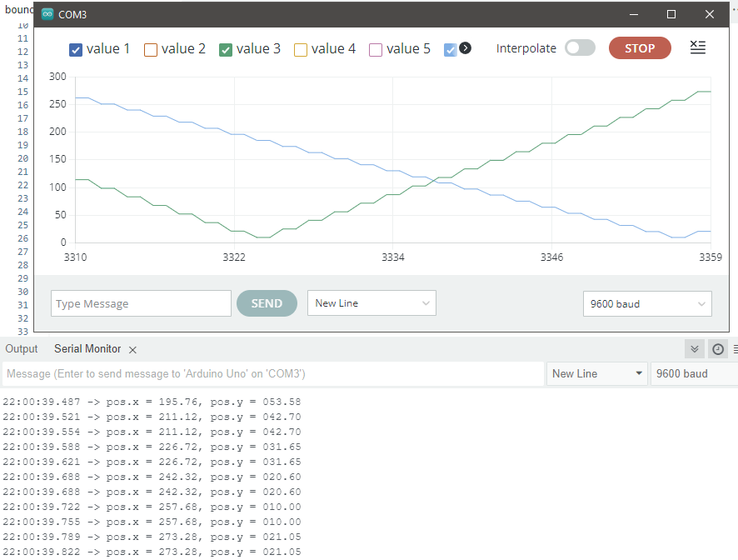
Task: Open the plotter's New Line ending dropdown
Action: [371, 303]
